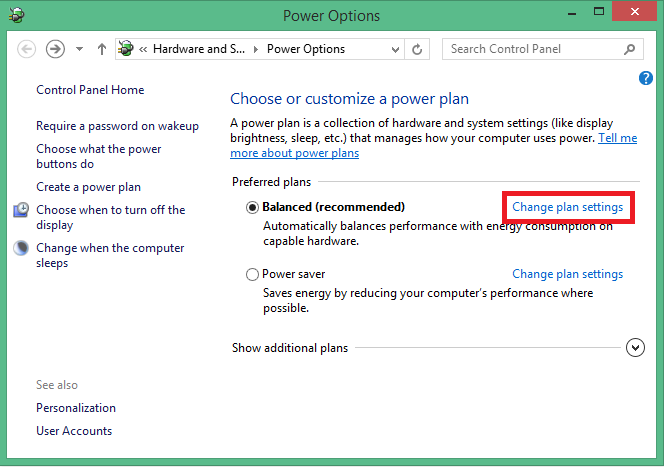Click Power Options breadcrumb item
Image resolution: width=664 pixels, height=467 pixels.
click(305, 49)
